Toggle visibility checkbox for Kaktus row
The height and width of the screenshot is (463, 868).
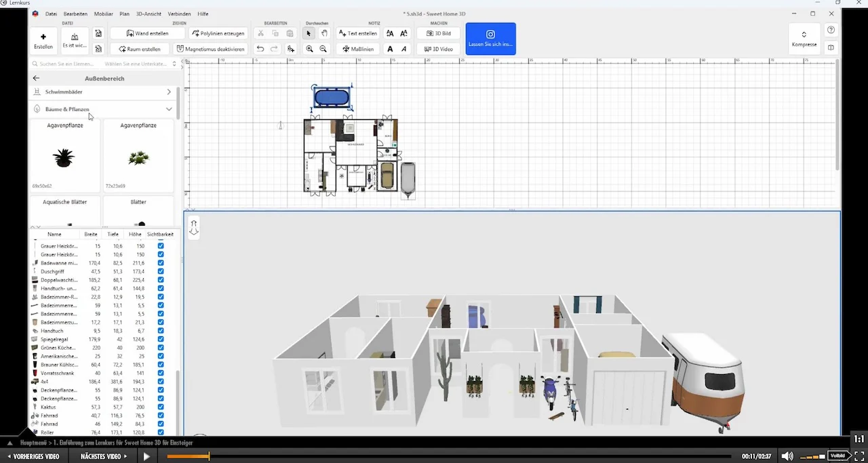pyautogui.click(x=161, y=407)
